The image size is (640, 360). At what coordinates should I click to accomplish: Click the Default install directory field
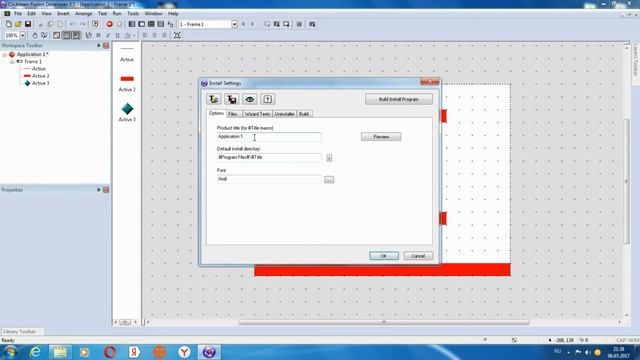click(269, 158)
